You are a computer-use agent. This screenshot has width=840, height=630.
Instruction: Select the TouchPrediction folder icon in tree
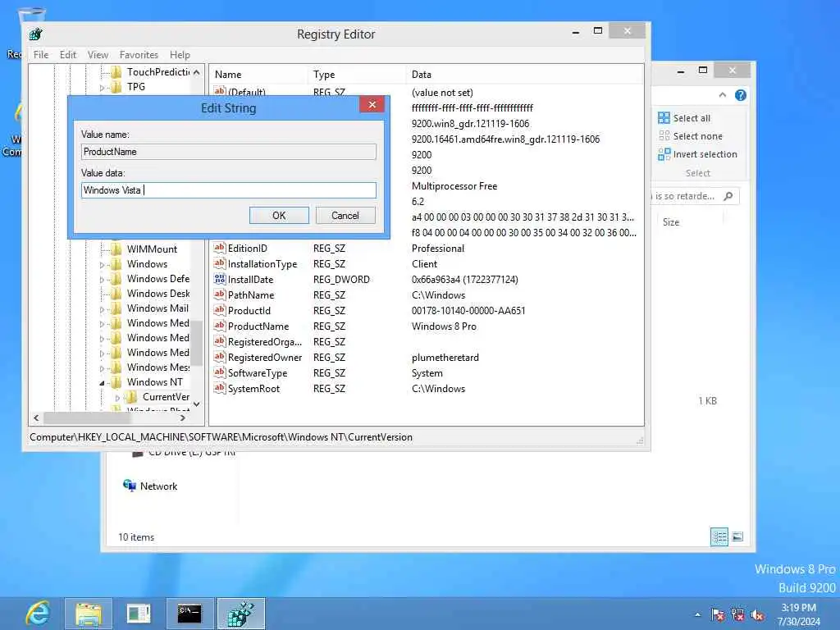pos(116,72)
